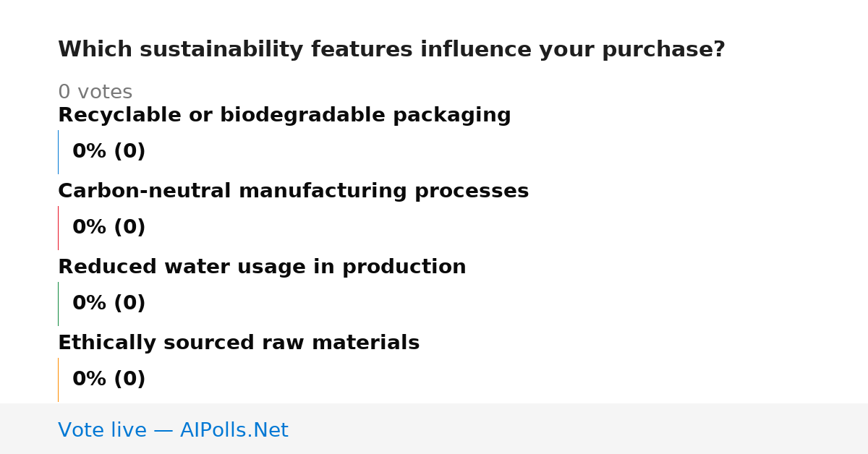The width and height of the screenshot is (868, 454).
Task: Click 0% (0) result under Reduced water usage
Action: [109, 304]
